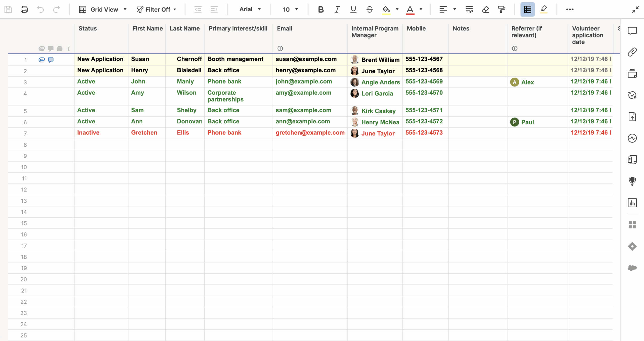
Task: Click the Status column header
Action: point(88,28)
